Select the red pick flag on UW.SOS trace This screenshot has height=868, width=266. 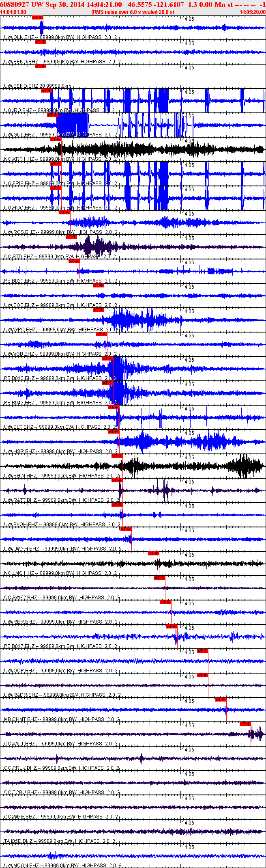[98, 285]
